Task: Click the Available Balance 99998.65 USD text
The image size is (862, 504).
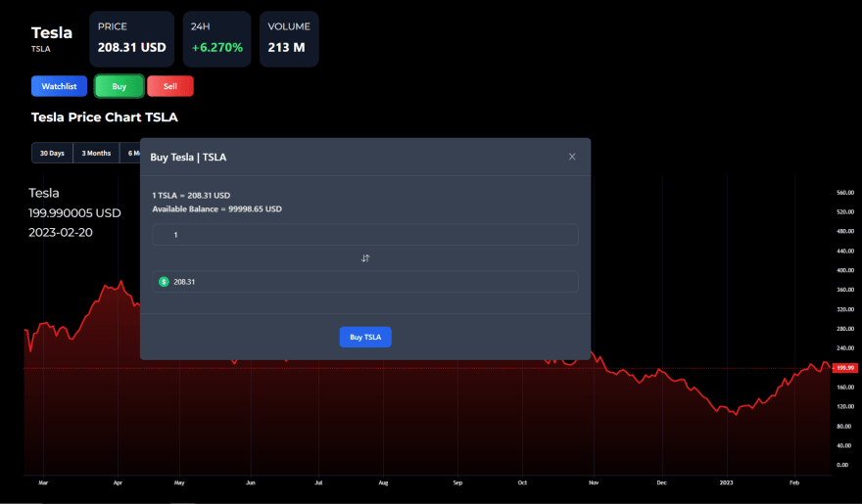Action: coord(217,209)
